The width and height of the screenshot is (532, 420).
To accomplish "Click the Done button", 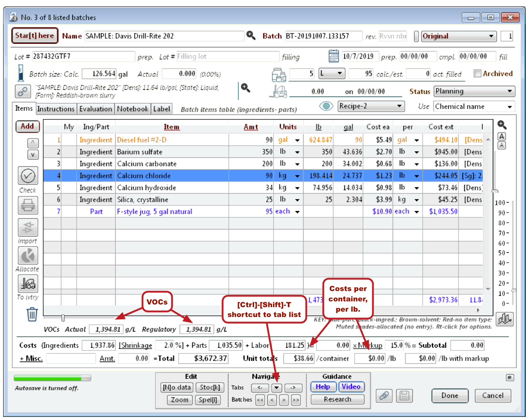I will click(x=450, y=395).
